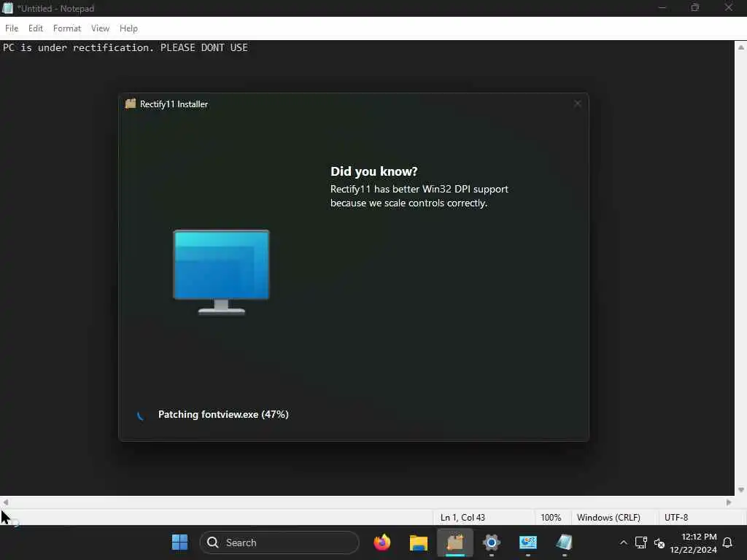Click the muted volume tray icon
Image resolution: width=747 pixels, height=560 pixels.
click(x=659, y=542)
